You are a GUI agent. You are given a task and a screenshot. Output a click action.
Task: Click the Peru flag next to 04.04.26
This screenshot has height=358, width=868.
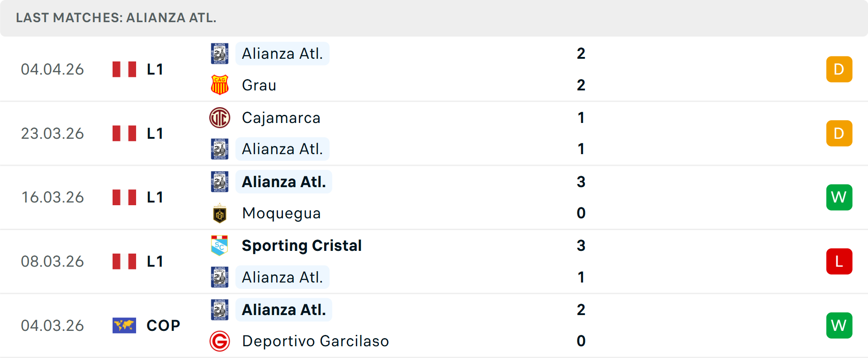[x=124, y=69]
